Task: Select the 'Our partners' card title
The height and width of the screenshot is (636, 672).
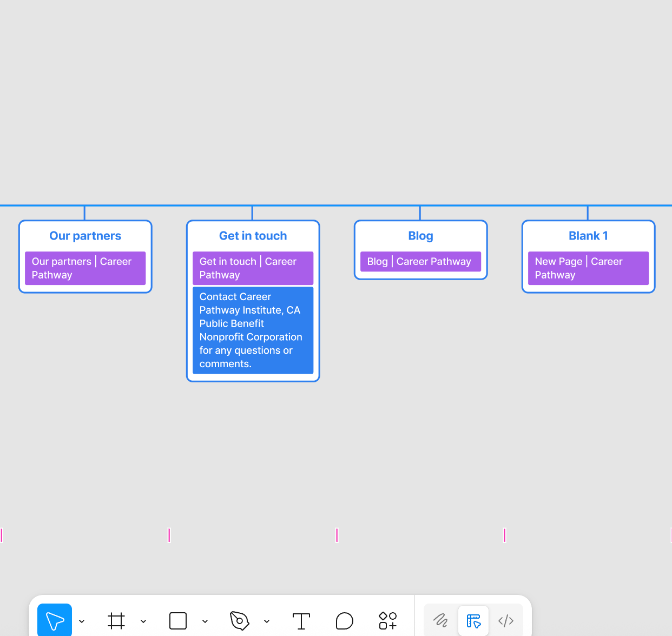Action: pyautogui.click(x=85, y=236)
